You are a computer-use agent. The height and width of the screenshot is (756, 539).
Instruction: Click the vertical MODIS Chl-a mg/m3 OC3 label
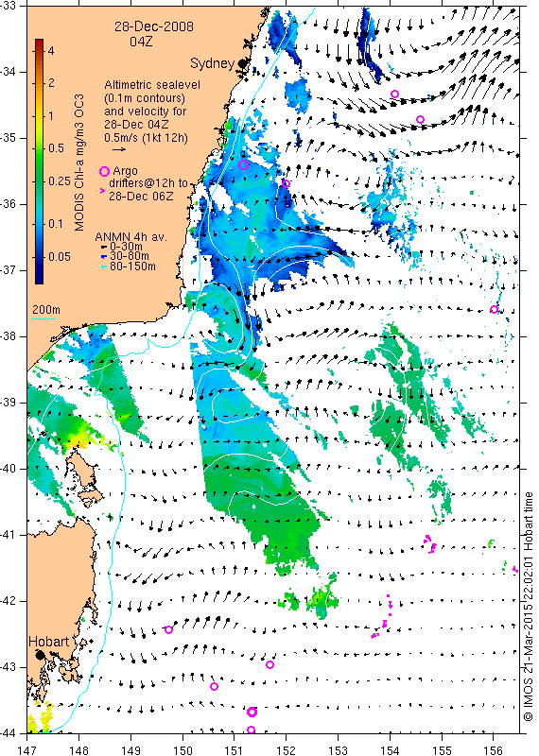tap(79, 163)
